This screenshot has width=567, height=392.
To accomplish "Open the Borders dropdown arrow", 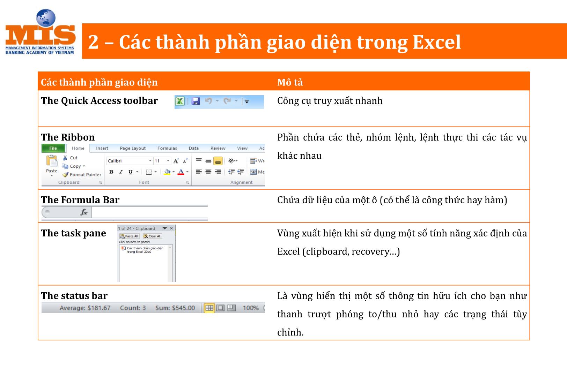I will click(156, 172).
